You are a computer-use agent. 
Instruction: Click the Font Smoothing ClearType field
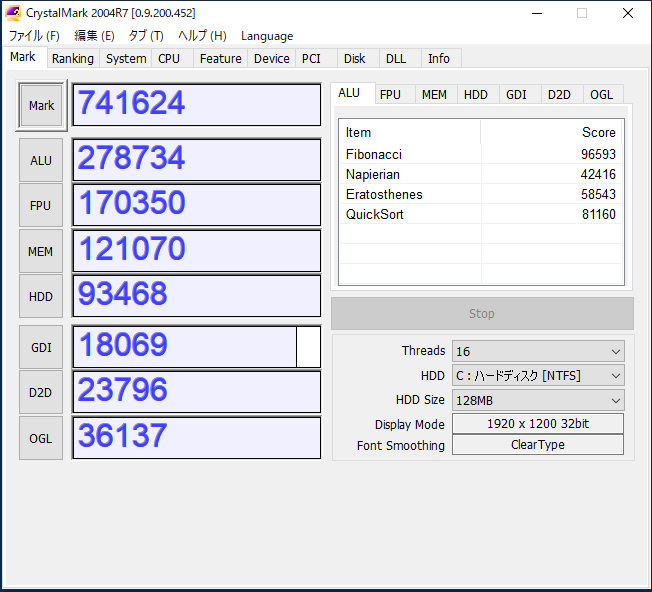click(538, 445)
